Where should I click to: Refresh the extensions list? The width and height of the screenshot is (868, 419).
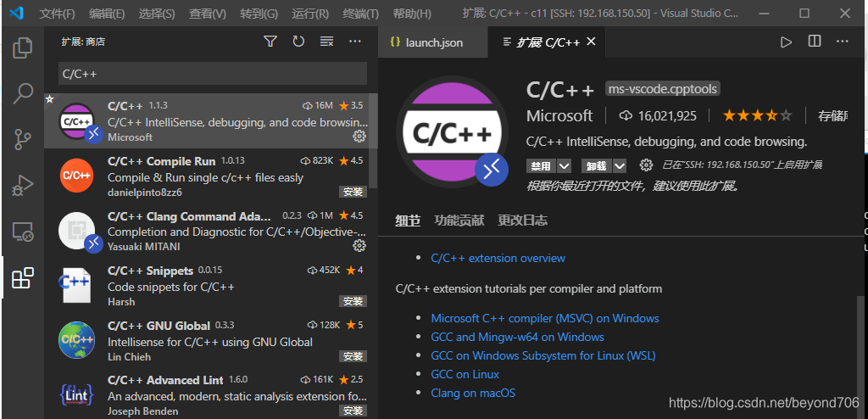(298, 41)
